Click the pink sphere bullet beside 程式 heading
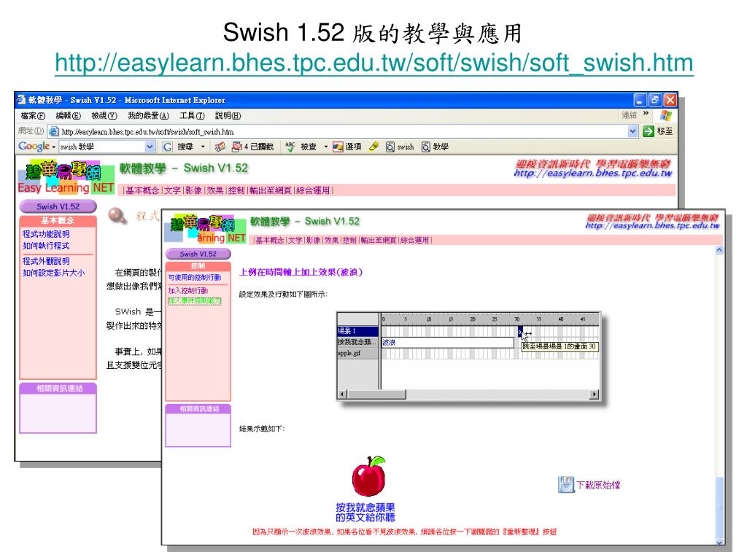747x560 pixels. [117, 215]
